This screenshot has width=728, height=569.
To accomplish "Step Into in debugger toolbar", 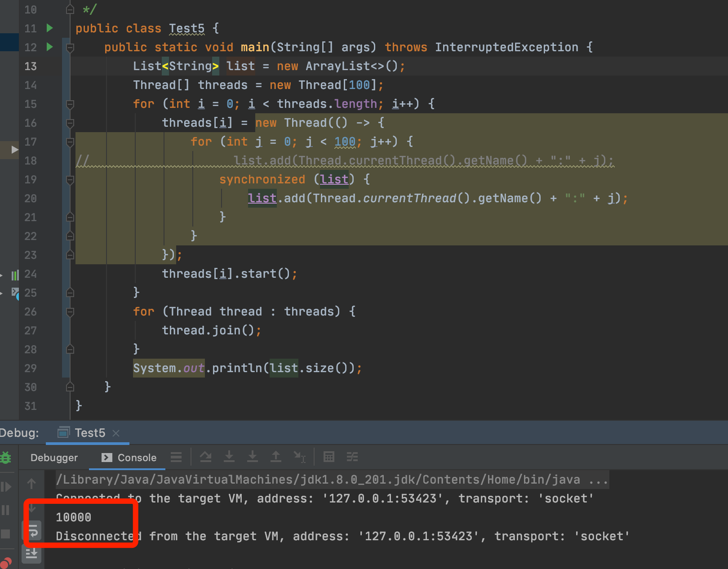I will 229,457.
